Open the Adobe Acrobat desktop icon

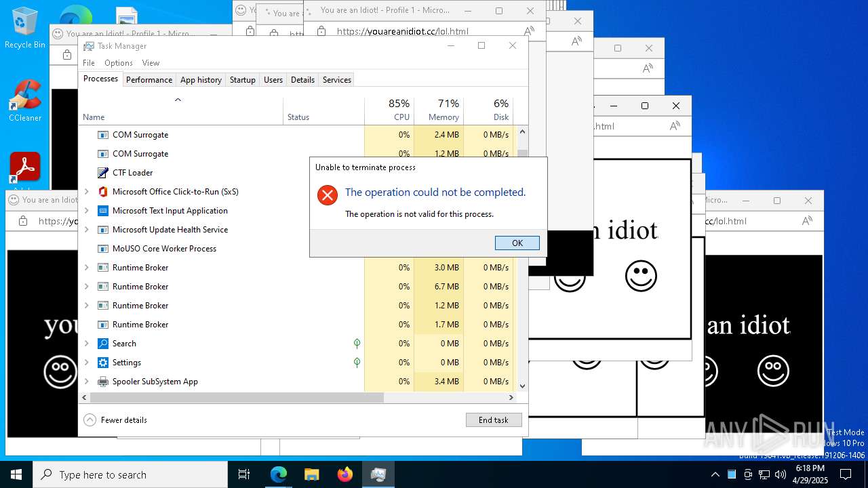[x=25, y=169]
